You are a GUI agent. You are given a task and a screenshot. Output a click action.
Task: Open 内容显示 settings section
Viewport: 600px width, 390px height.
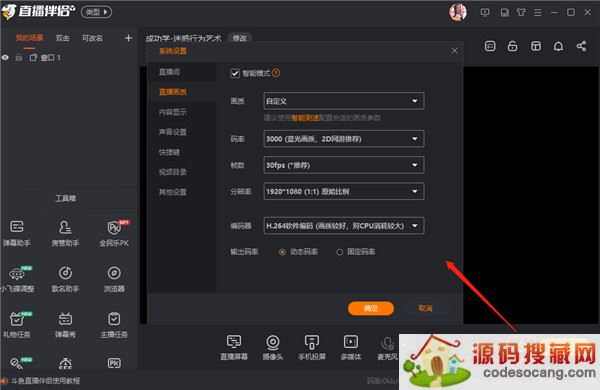click(182, 112)
